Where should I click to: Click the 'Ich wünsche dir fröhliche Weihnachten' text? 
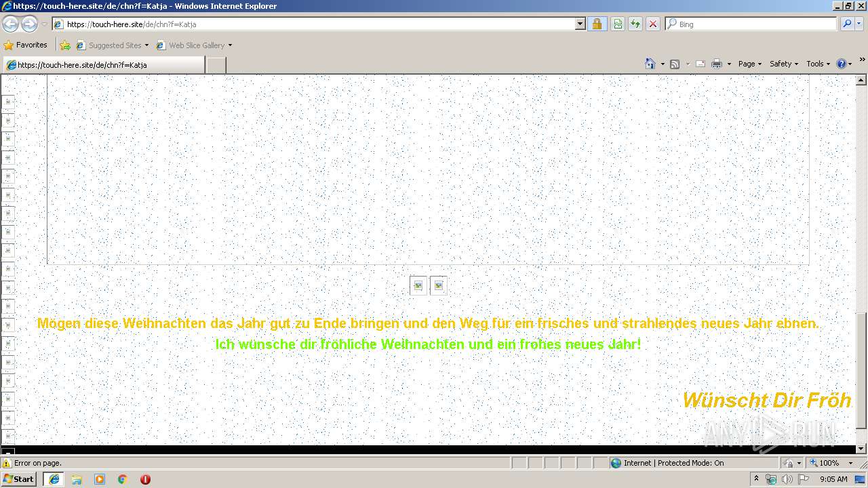tap(428, 344)
